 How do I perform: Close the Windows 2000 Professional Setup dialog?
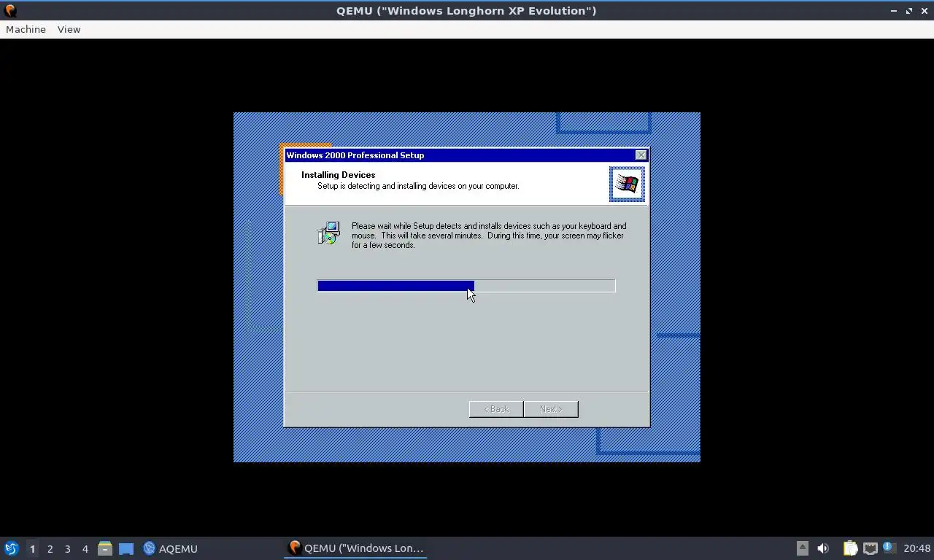click(x=641, y=155)
